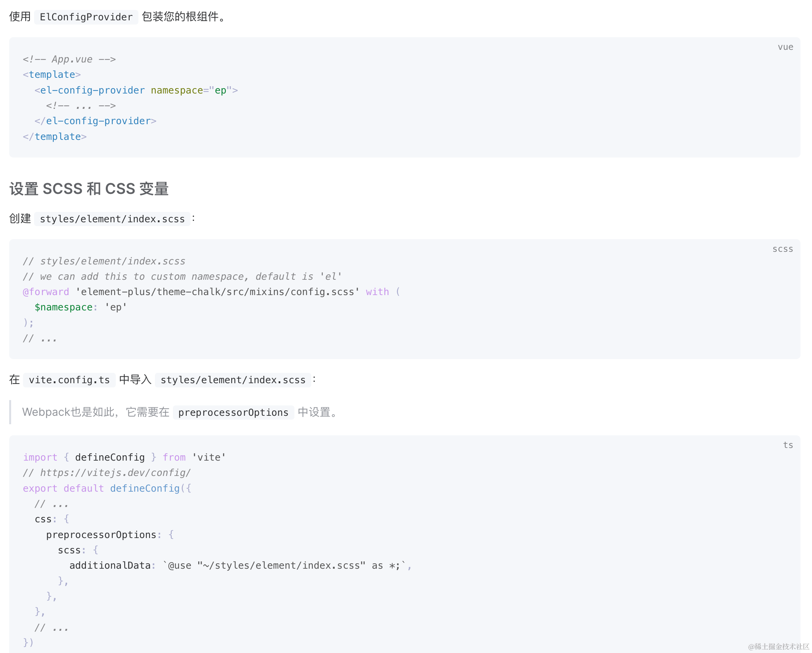812x653 pixels.
Task: Click the "scss" language label
Action: click(x=783, y=249)
